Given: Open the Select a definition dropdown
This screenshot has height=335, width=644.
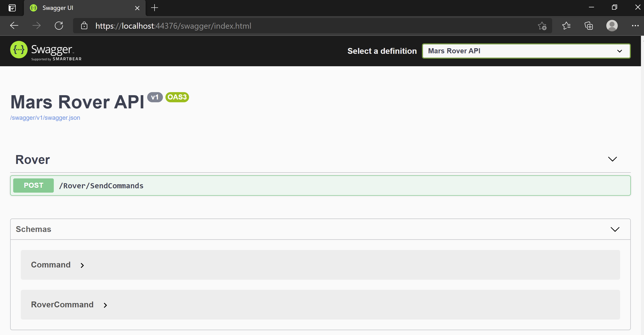Looking at the screenshot, I should point(526,51).
